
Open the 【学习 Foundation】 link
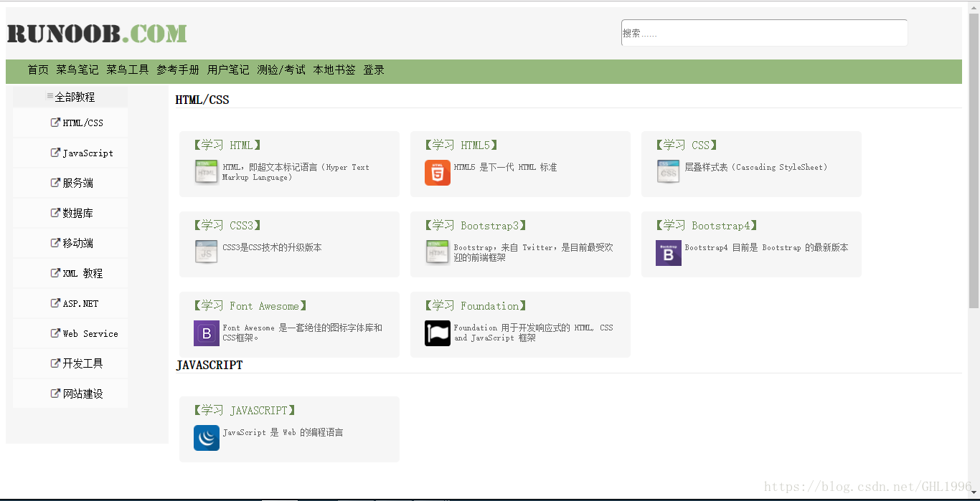click(x=476, y=306)
